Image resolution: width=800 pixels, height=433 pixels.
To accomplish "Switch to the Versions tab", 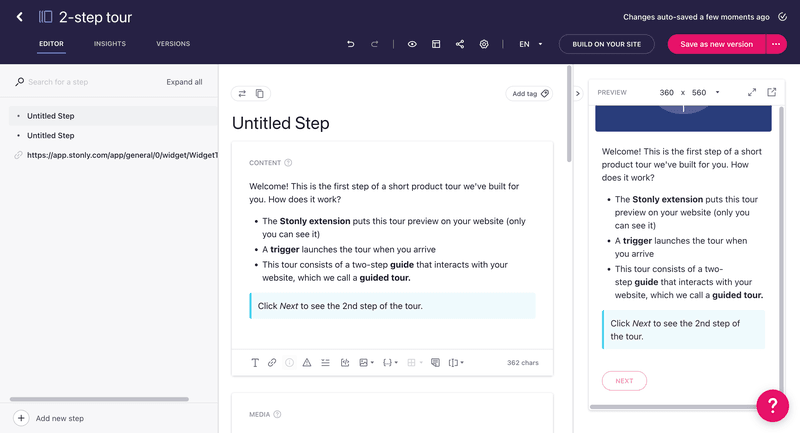I will pos(173,44).
